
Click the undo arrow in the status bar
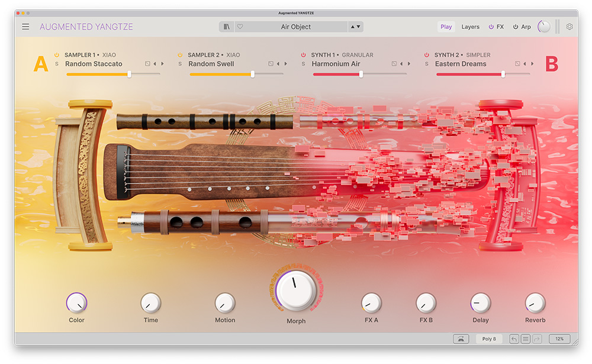tap(514, 339)
